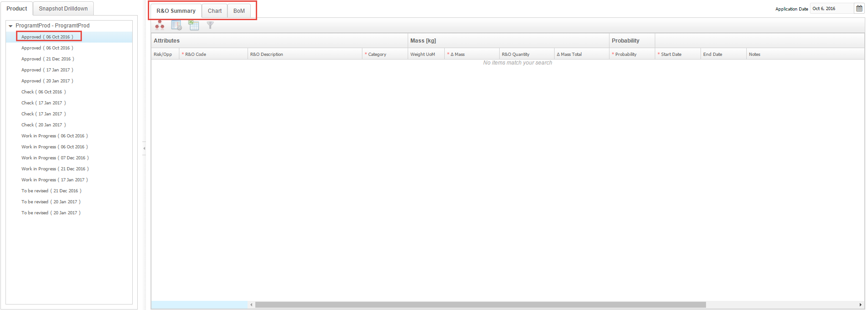The height and width of the screenshot is (310, 868).
Task: Click the funnel filter icon
Action: click(210, 26)
